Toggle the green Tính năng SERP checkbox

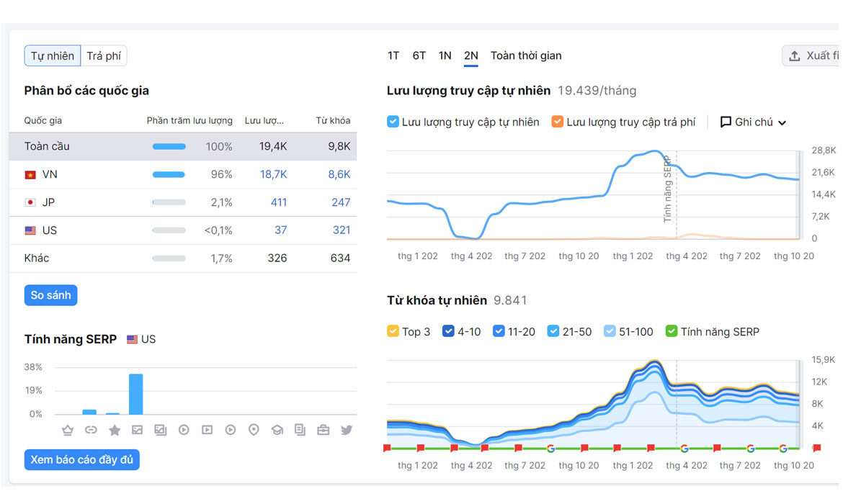(x=672, y=331)
